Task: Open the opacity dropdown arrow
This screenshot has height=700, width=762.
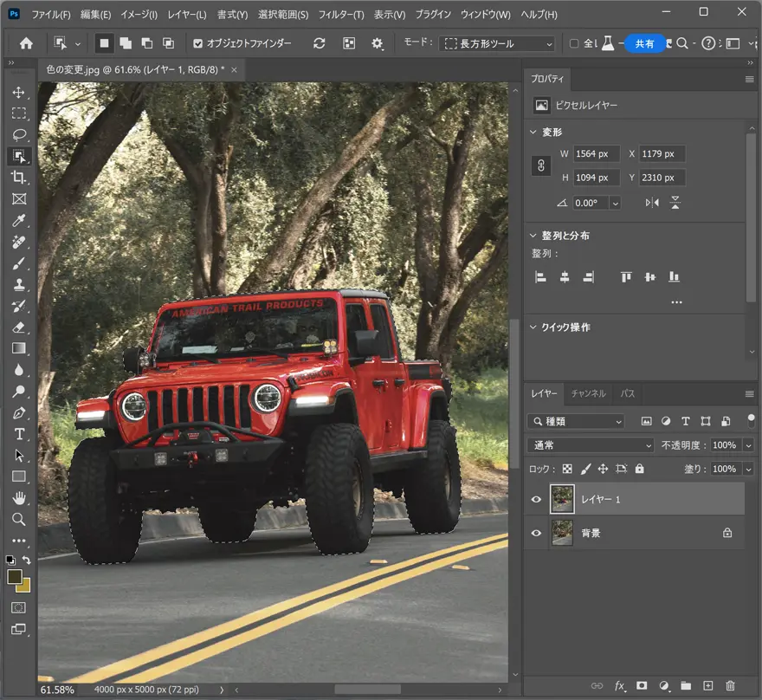Action: point(748,445)
